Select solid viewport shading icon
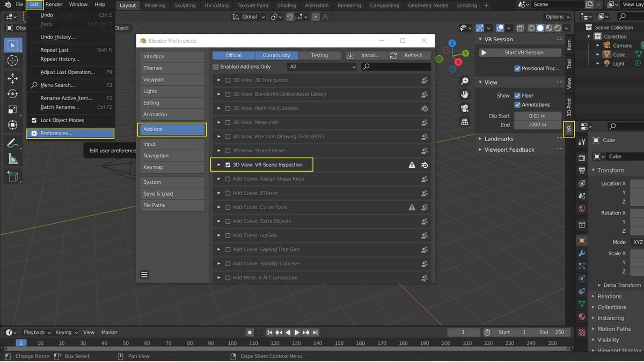The image size is (644, 362). [540, 28]
